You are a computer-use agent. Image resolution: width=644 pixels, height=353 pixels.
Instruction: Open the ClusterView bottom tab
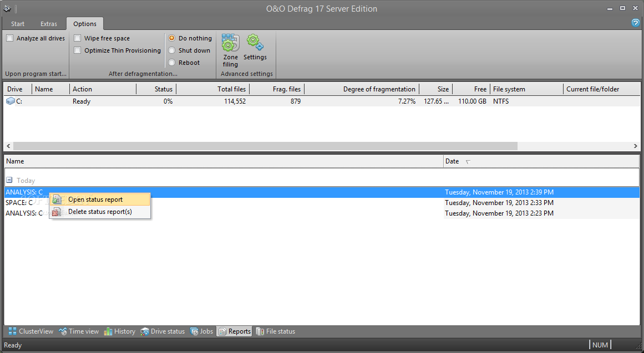click(31, 331)
